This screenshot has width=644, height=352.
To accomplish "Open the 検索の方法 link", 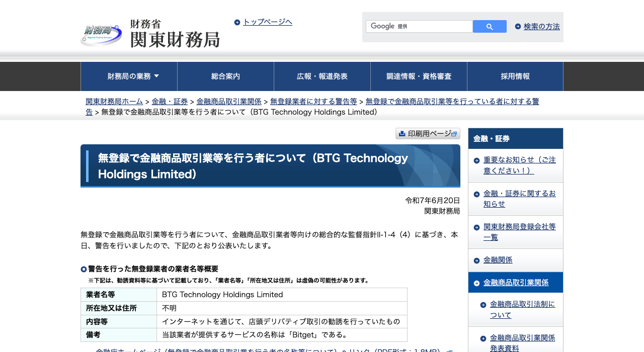I will [542, 27].
